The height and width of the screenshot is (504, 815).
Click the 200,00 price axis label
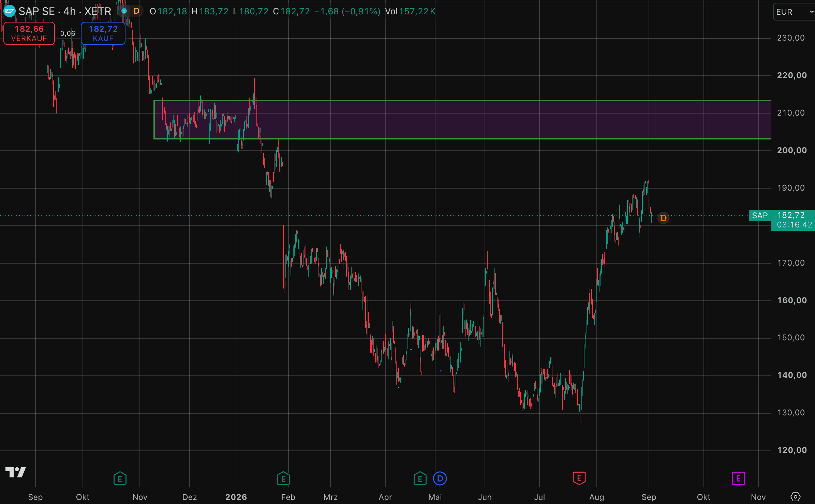pos(792,150)
